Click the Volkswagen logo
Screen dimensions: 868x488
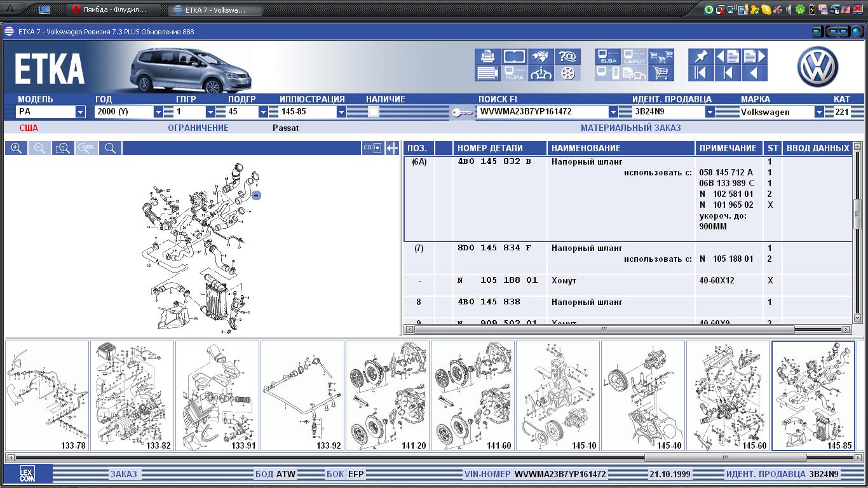(x=818, y=66)
